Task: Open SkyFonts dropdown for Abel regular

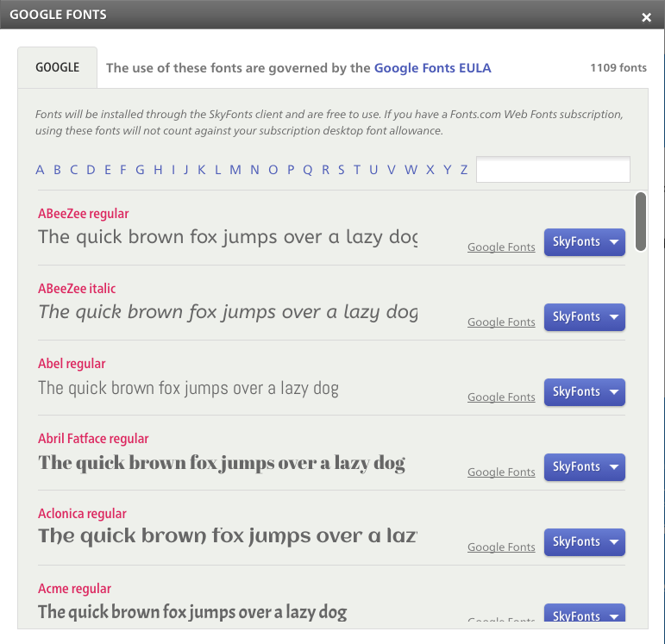Action: (x=585, y=392)
